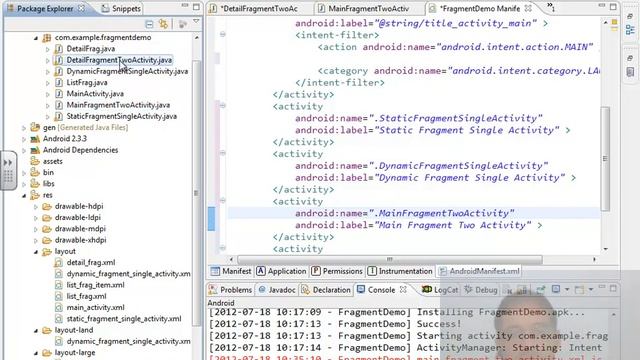Select main_activity.xml file

(95, 308)
